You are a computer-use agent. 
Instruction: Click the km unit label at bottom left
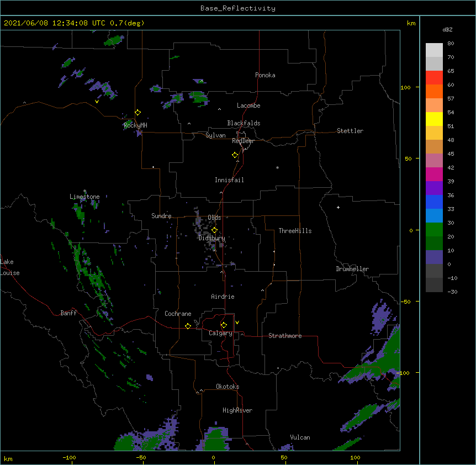pos(8,458)
